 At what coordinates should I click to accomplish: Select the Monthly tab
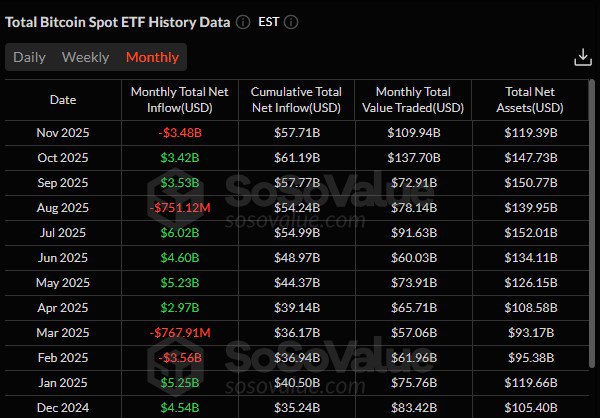(152, 57)
